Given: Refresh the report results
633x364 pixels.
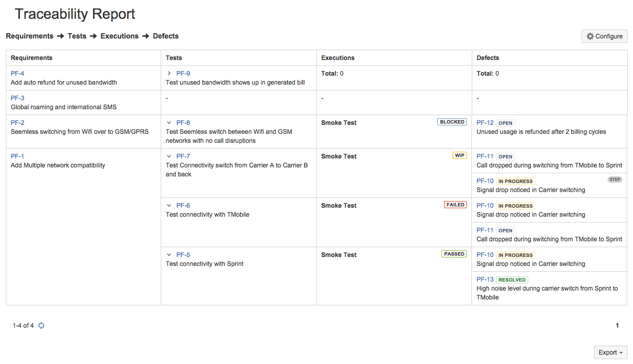Looking at the screenshot, I should 41,325.
